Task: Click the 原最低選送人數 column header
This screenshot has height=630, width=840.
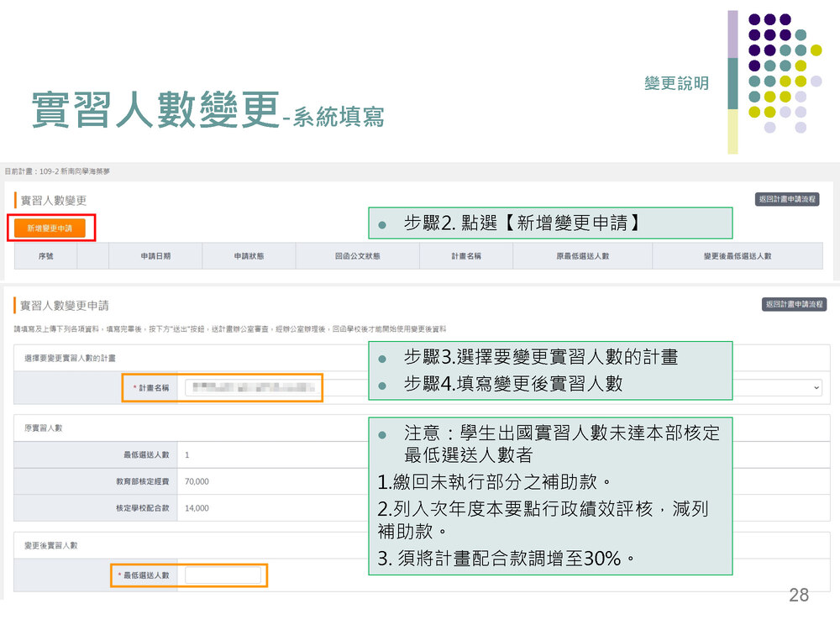Action: pyautogui.click(x=582, y=256)
